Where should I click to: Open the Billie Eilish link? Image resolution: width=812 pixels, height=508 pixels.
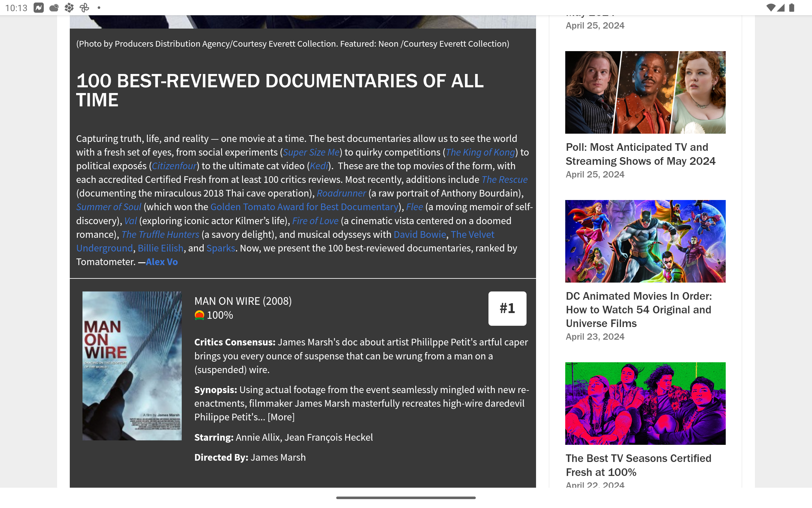tap(160, 248)
